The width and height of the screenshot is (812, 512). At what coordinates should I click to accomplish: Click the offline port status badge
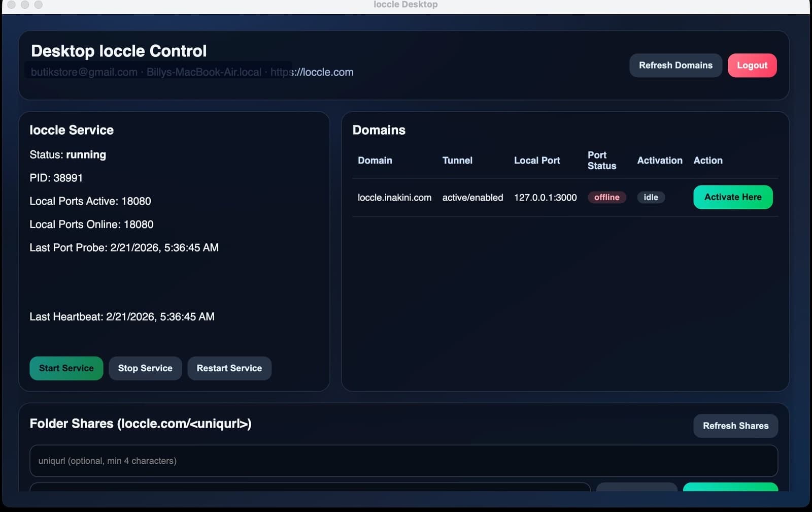pyautogui.click(x=607, y=197)
